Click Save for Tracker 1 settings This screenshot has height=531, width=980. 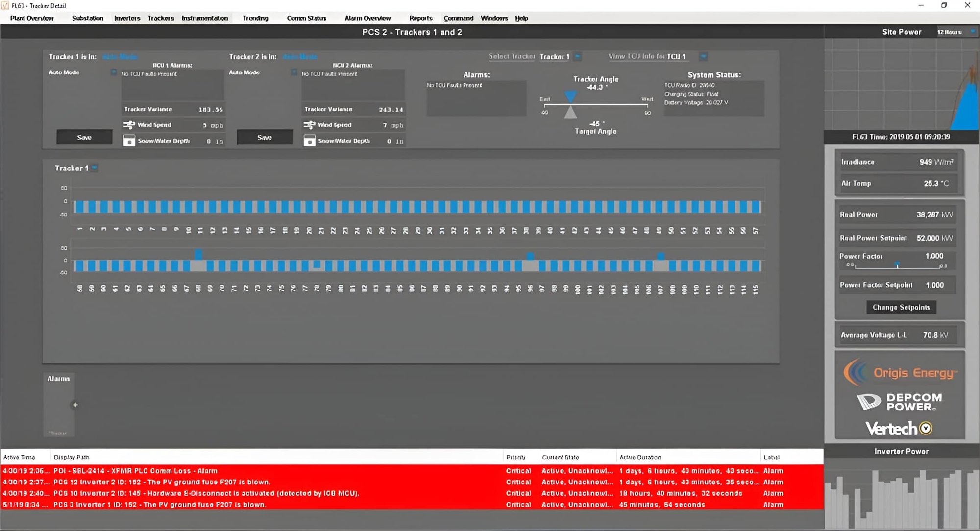click(83, 137)
